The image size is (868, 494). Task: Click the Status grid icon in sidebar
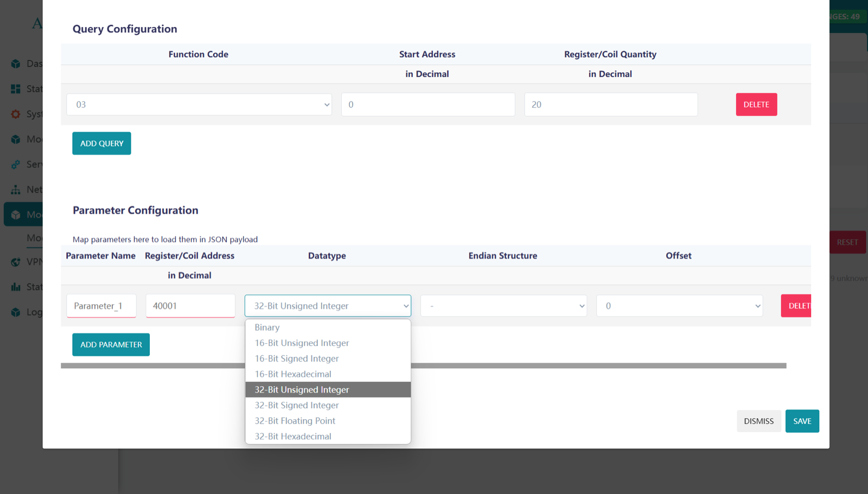click(15, 88)
